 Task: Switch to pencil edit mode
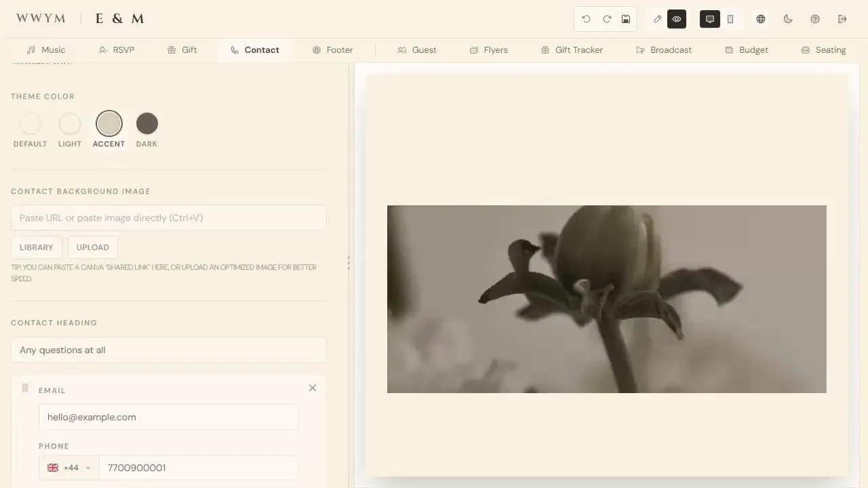tap(657, 19)
